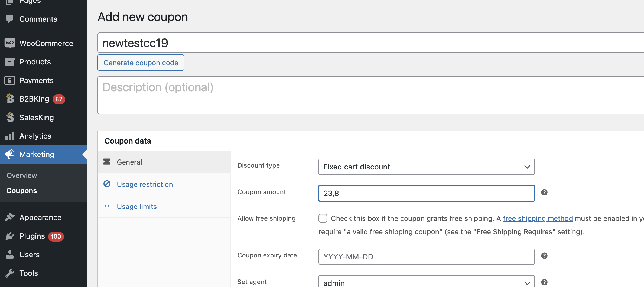Click the Coupon expiry date field
Image resolution: width=644 pixels, height=287 pixels.
[427, 257]
